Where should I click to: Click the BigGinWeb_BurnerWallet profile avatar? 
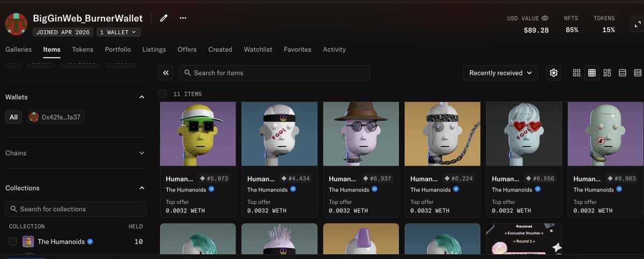point(16,24)
